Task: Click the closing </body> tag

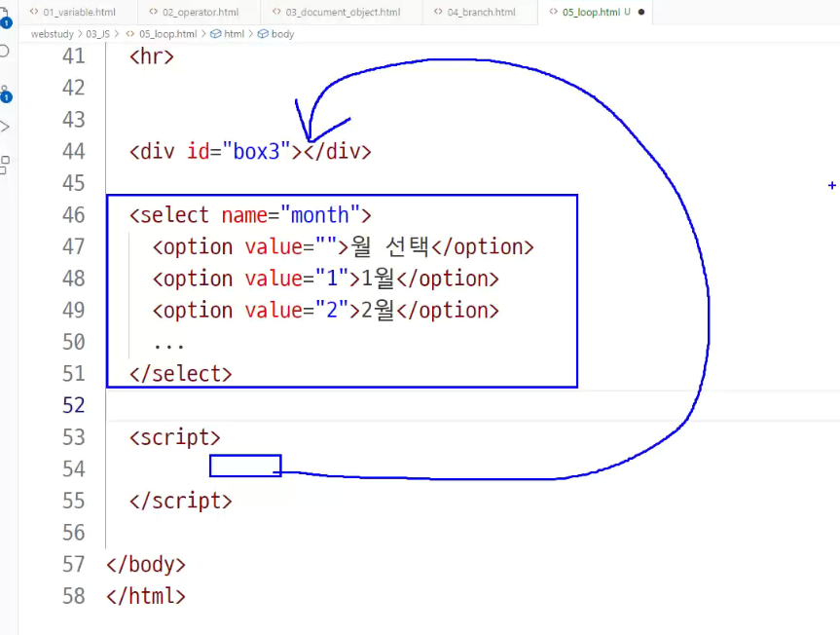Action: [146, 565]
